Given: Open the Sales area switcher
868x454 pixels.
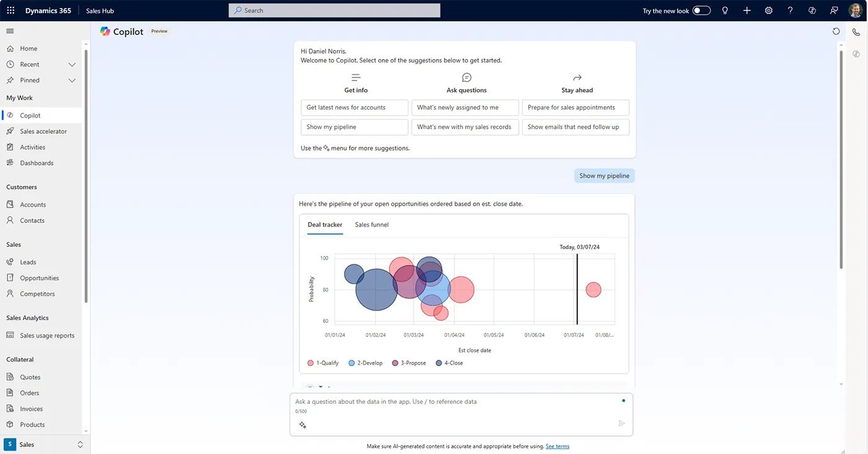Looking at the screenshot, I should coord(45,445).
